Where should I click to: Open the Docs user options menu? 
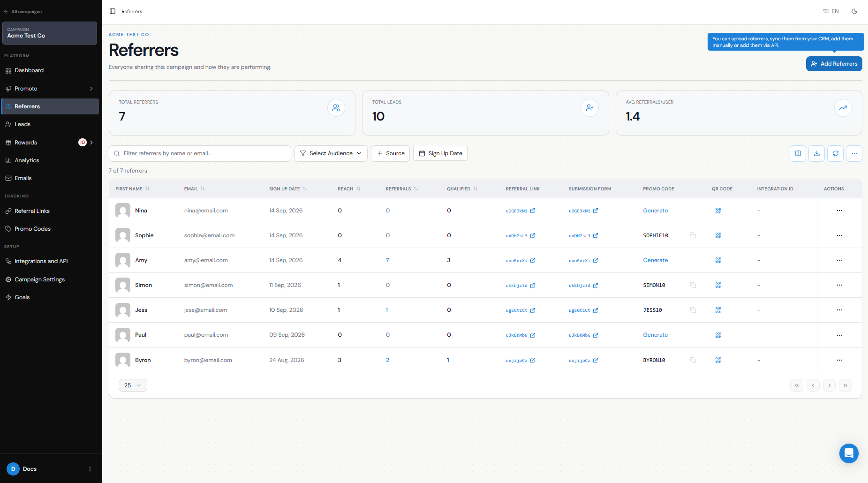[x=90, y=469]
